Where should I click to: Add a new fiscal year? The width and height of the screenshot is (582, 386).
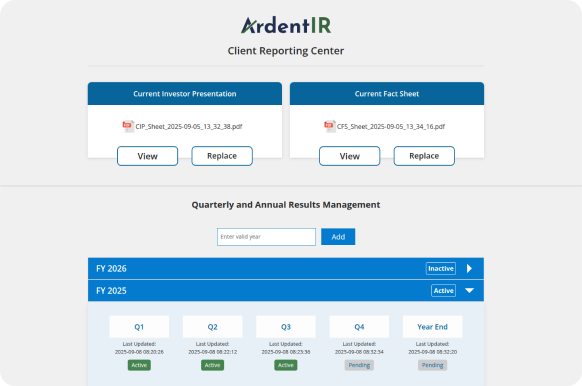tap(338, 237)
